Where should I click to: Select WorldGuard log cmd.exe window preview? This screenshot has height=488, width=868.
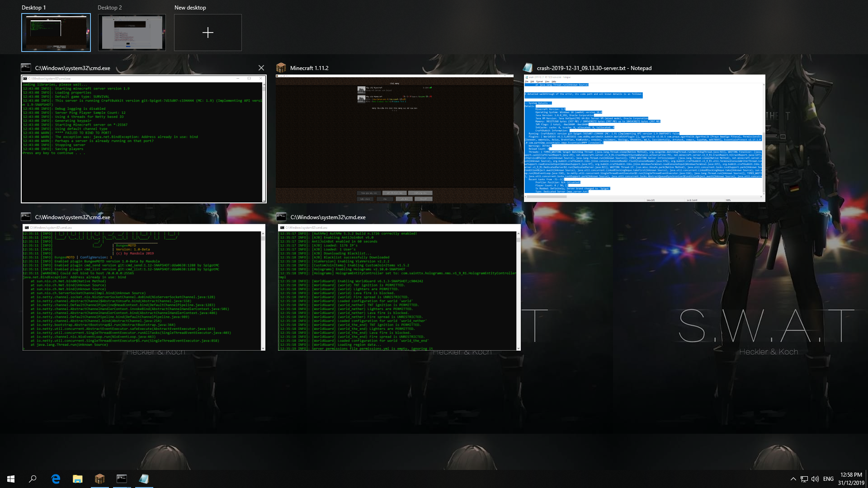click(x=399, y=287)
